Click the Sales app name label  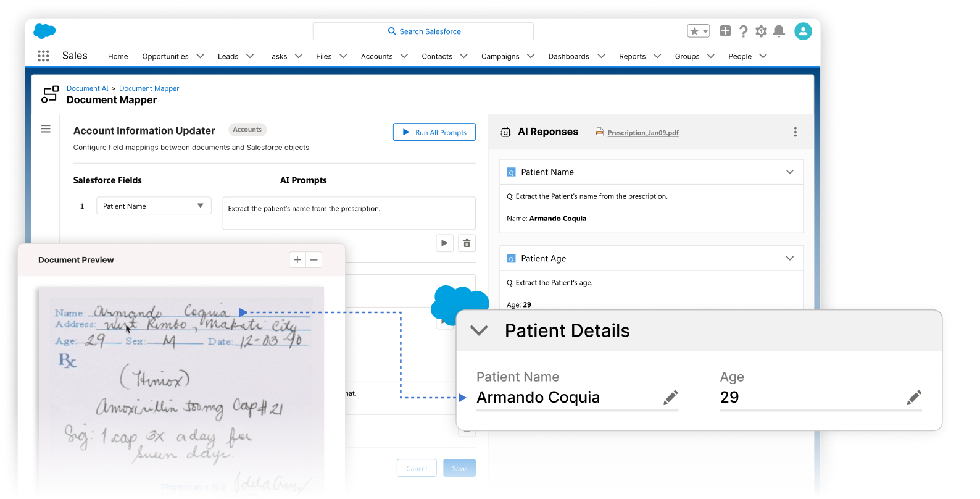(75, 56)
